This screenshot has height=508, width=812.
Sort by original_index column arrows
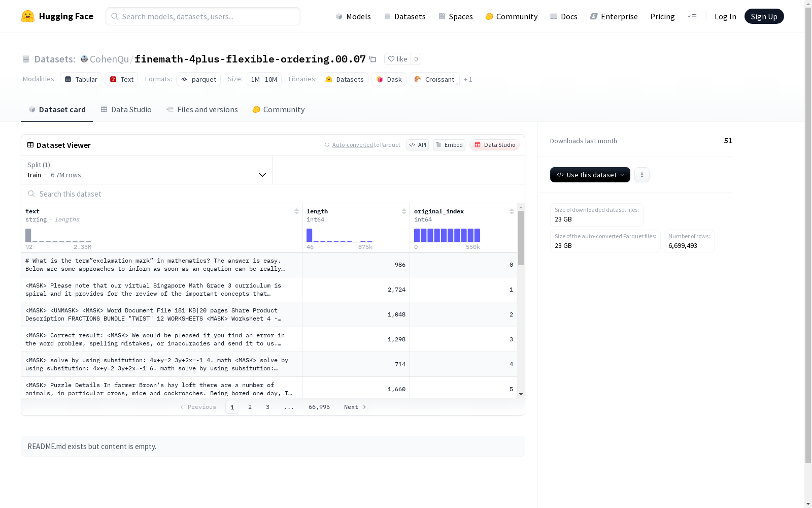pos(512,211)
